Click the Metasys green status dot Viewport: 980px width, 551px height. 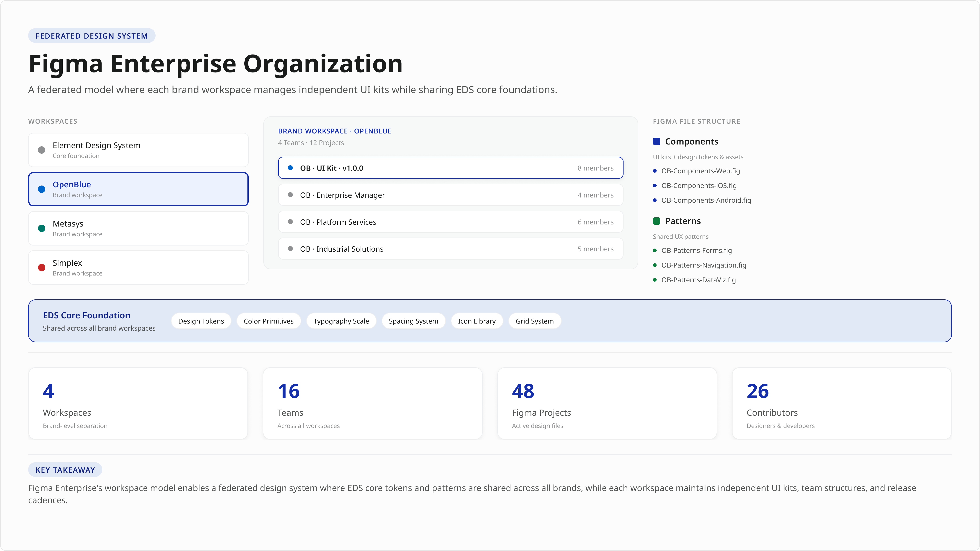tap(41, 228)
